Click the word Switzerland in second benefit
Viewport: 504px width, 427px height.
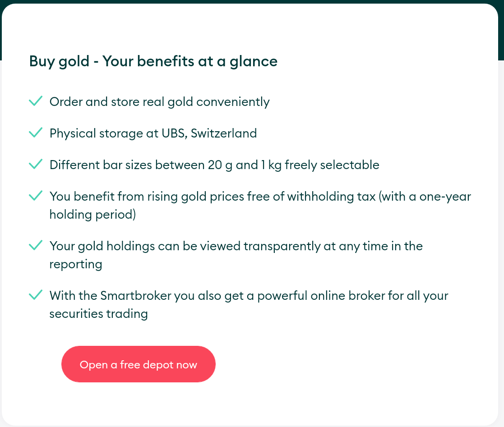tap(224, 133)
